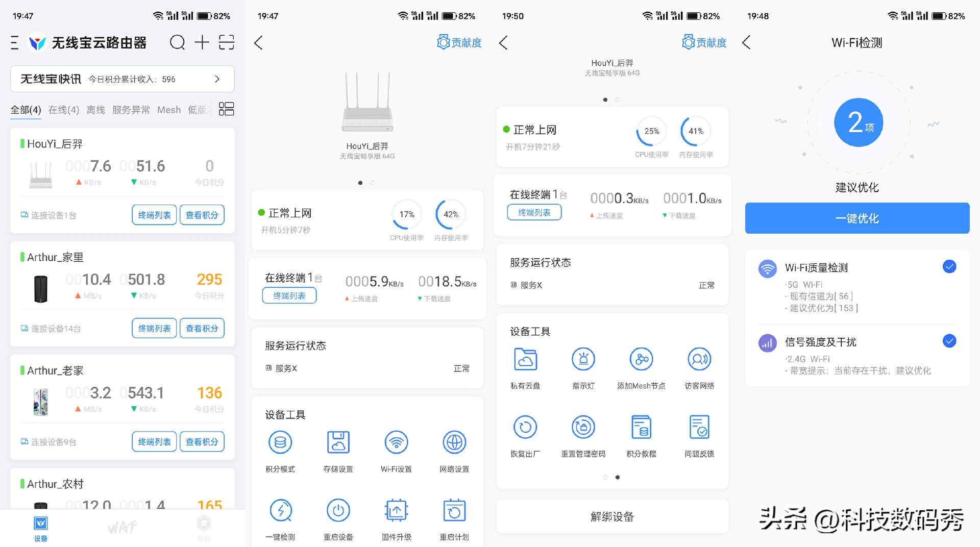Expand the 无线宝快讯 news banner arrow
Image resolution: width=980 pixels, height=547 pixels.
pyautogui.click(x=217, y=79)
